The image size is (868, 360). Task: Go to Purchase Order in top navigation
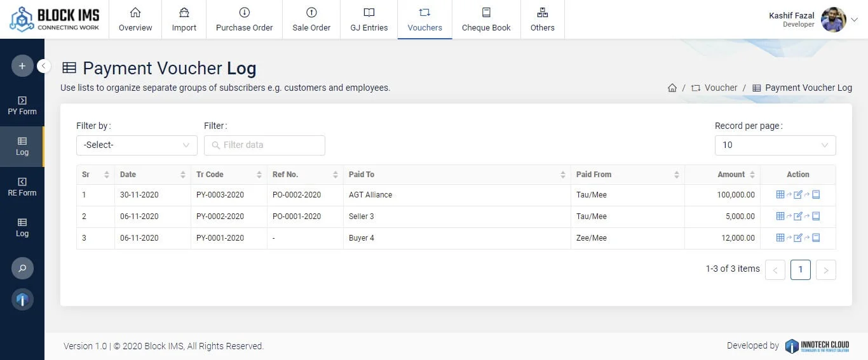(244, 20)
